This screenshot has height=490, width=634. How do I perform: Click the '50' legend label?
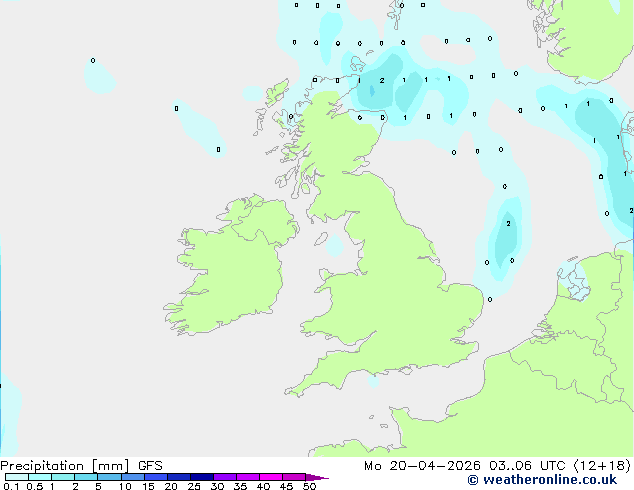coord(309,486)
